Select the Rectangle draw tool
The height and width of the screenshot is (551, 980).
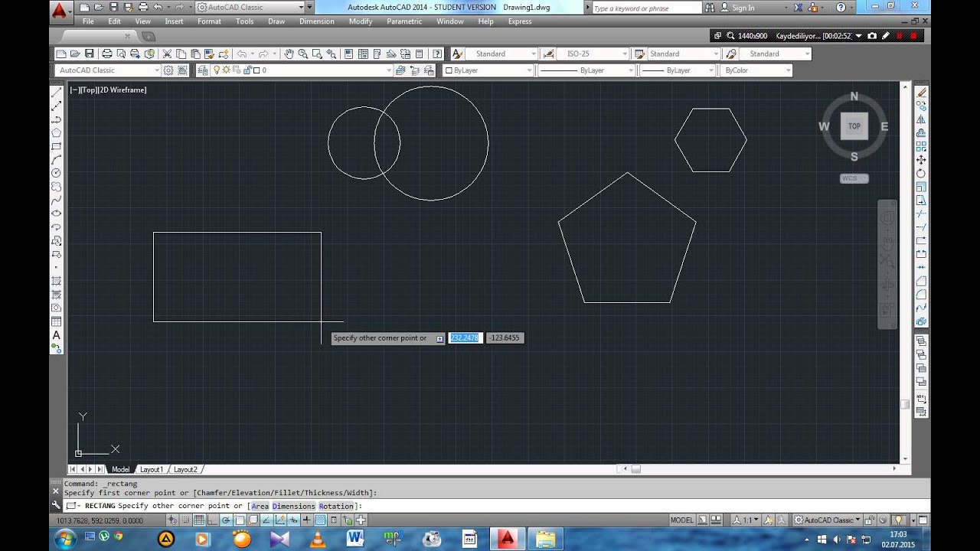tap(56, 146)
